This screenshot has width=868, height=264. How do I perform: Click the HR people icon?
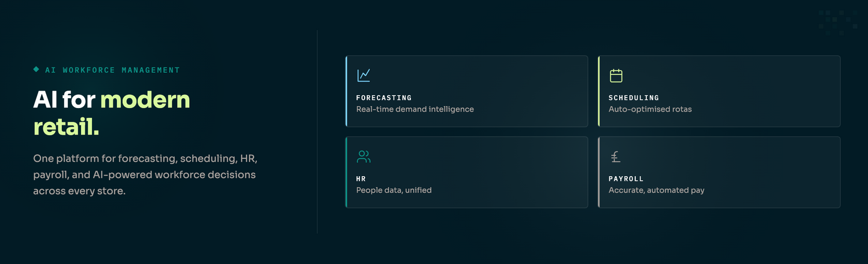pos(363,157)
